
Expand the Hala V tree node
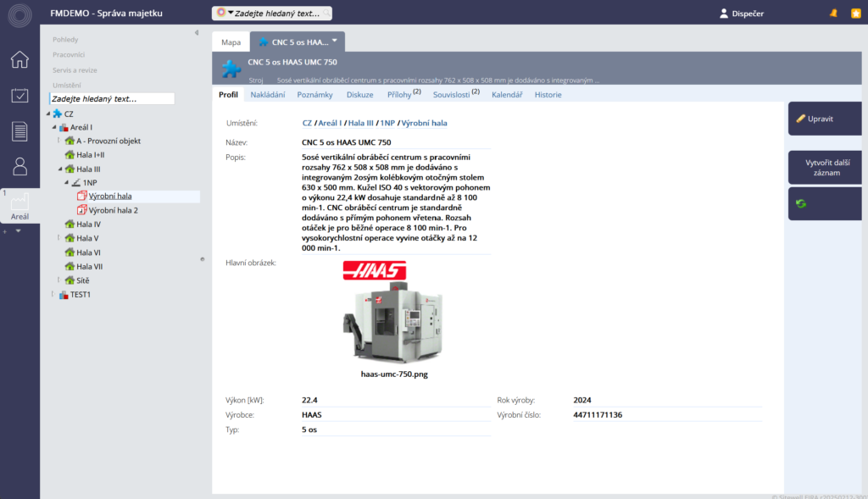coord(59,238)
